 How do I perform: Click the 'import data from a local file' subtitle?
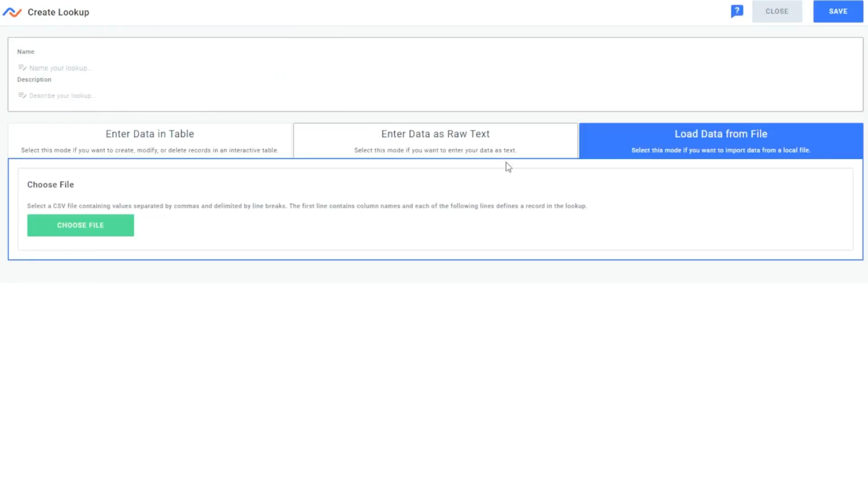[720, 150]
